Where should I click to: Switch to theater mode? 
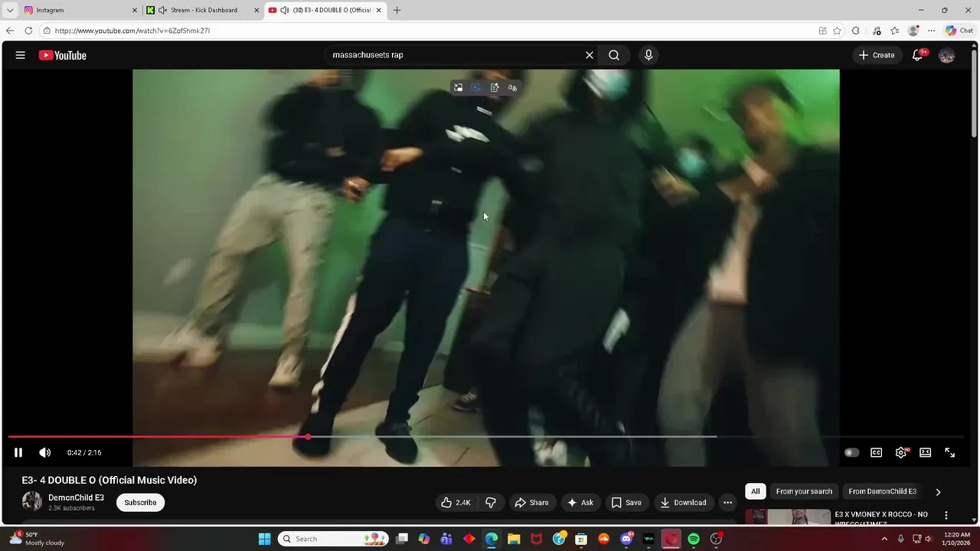(926, 452)
